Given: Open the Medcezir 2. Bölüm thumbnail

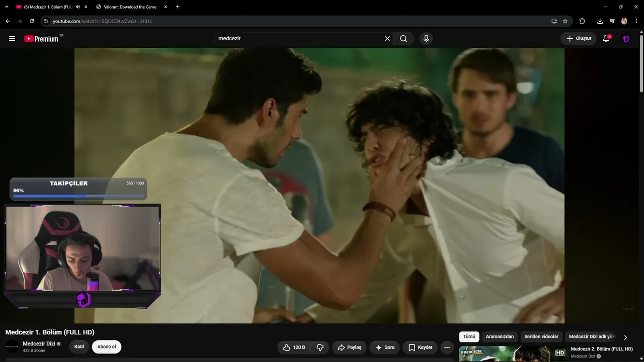Looking at the screenshot, I should coord(512,354).
